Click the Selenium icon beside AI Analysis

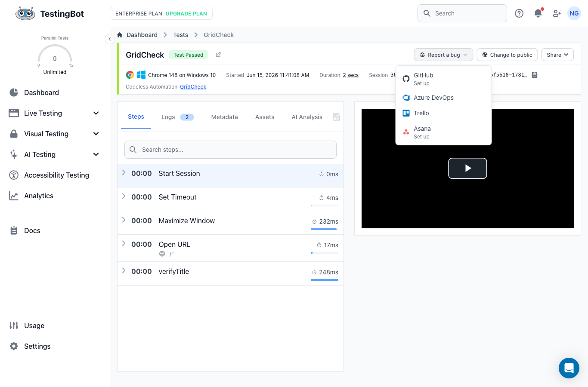[x=337, y=117]
